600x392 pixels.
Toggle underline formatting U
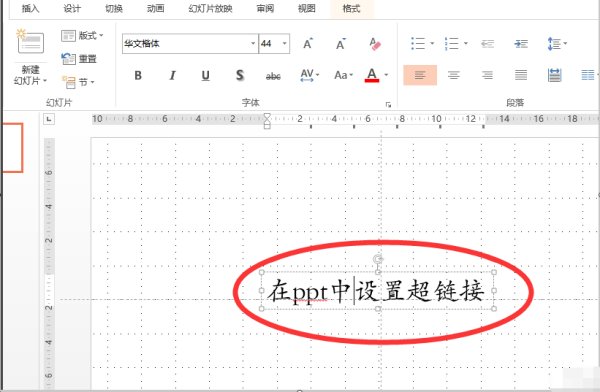pos(205,75)
